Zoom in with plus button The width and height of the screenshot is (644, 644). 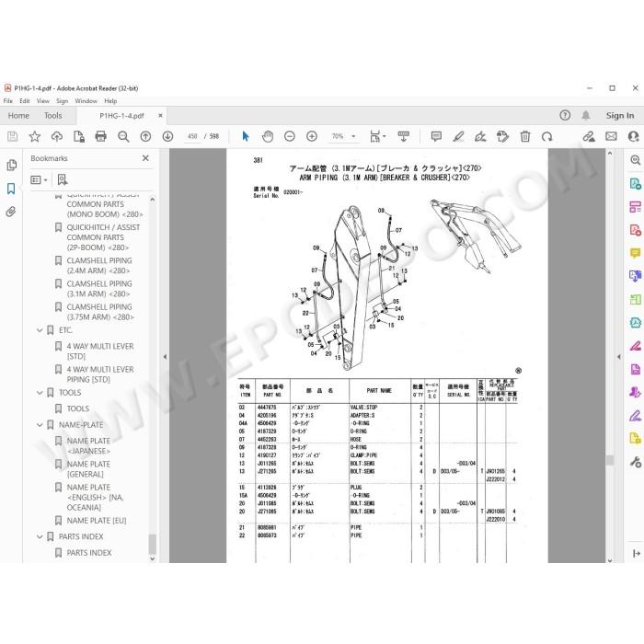point(312,136)
